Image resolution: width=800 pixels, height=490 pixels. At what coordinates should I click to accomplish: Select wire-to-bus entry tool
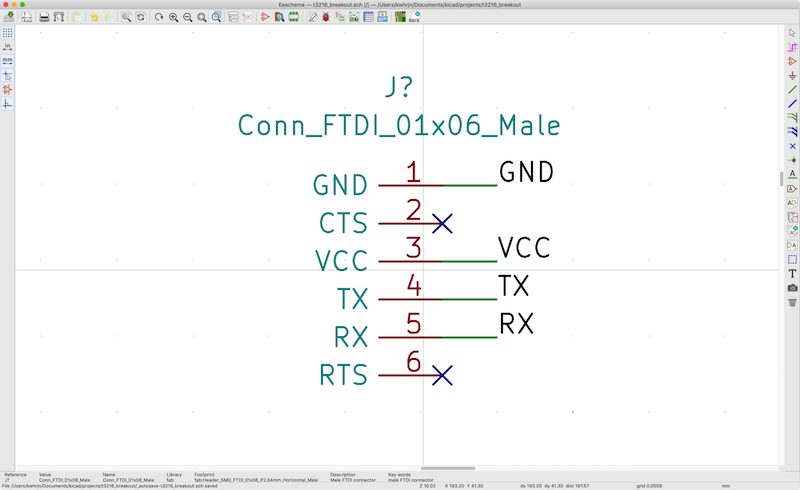[792, 118]
